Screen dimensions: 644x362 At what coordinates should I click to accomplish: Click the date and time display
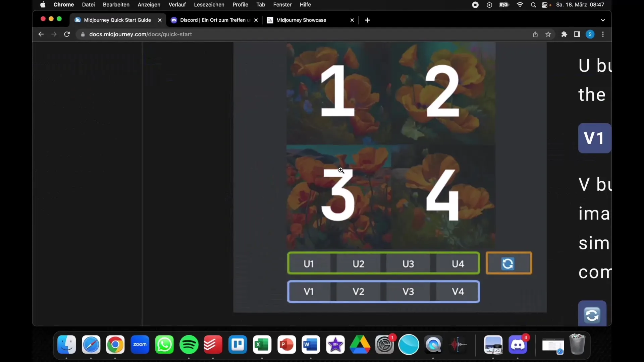tap(580, 5)
